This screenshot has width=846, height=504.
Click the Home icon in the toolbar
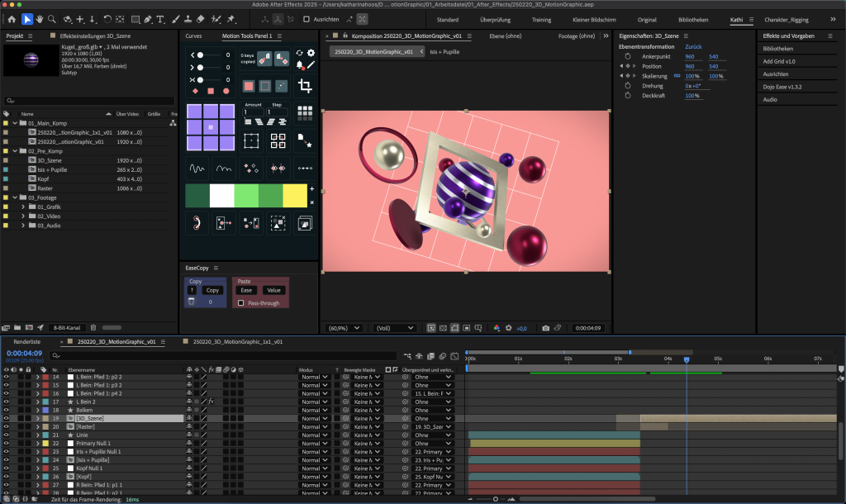click(x=12, y=19)
